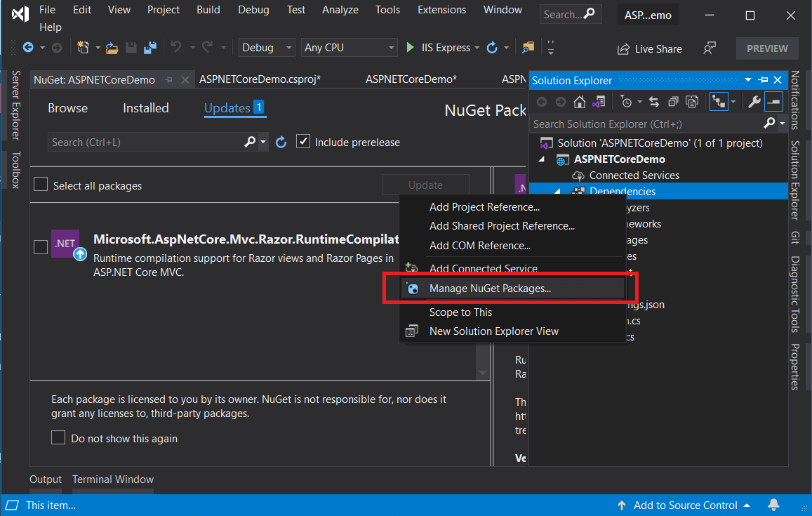
Task: Click the Save All toolbar icon
Action: click(x=149, y=48)
